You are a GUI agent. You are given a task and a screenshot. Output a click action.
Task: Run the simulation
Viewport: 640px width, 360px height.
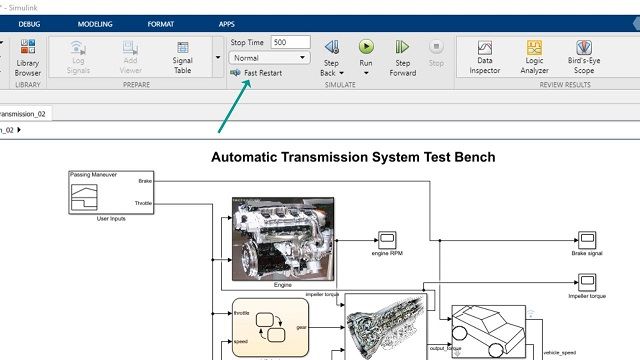[x=366, y=47]
